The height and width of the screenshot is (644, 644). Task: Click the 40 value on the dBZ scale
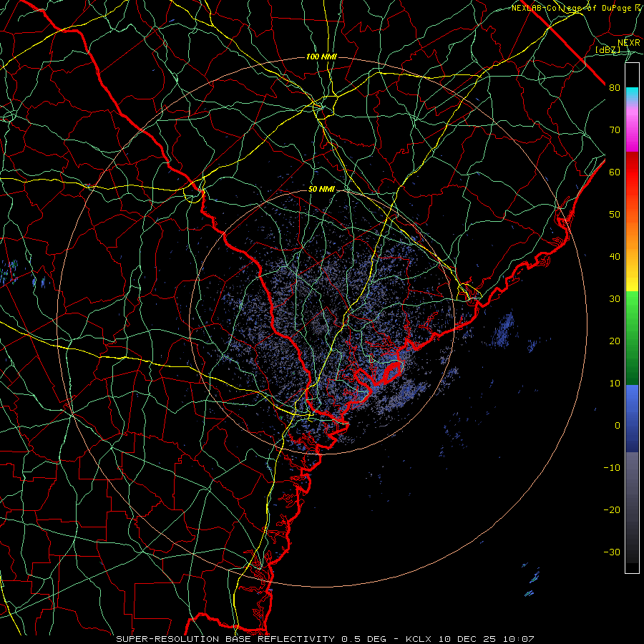[x=615, y=257]
